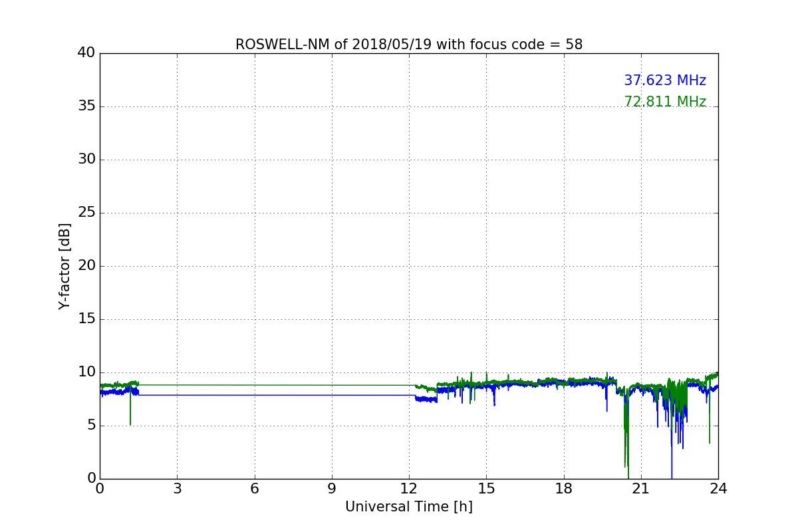Click the x-axis tick value 18
This screenshot has height=532, width=798.
(564, 489)
